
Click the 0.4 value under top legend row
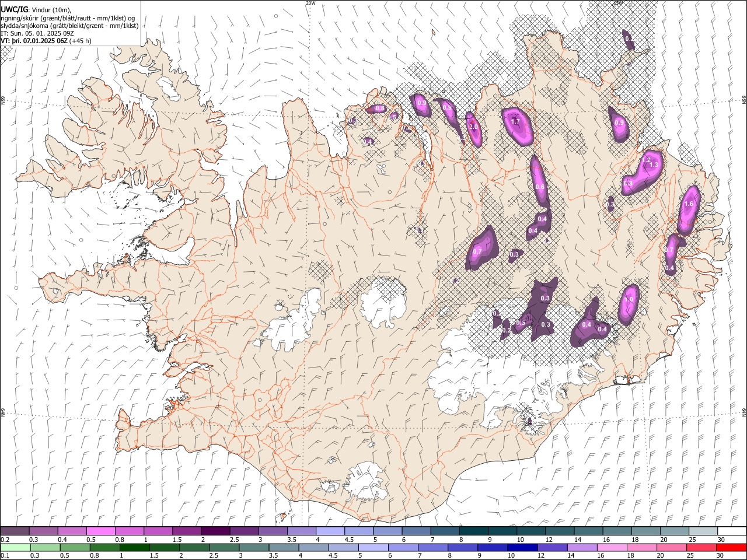tap(62, 540)
